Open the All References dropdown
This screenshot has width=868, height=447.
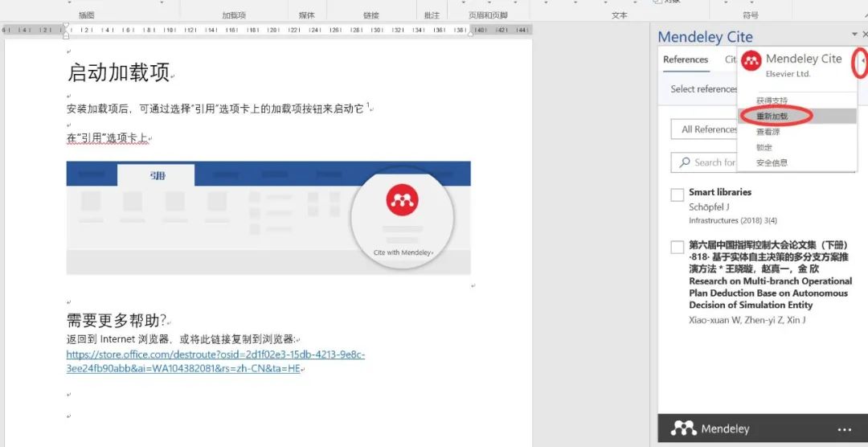(x=704, y=129)
